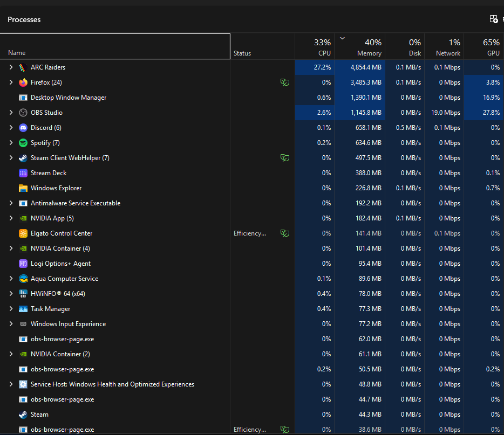Select the Windows Explorer process name
Image resolution: width=504 pixels, height=435 pixels.
coord(56,188)
